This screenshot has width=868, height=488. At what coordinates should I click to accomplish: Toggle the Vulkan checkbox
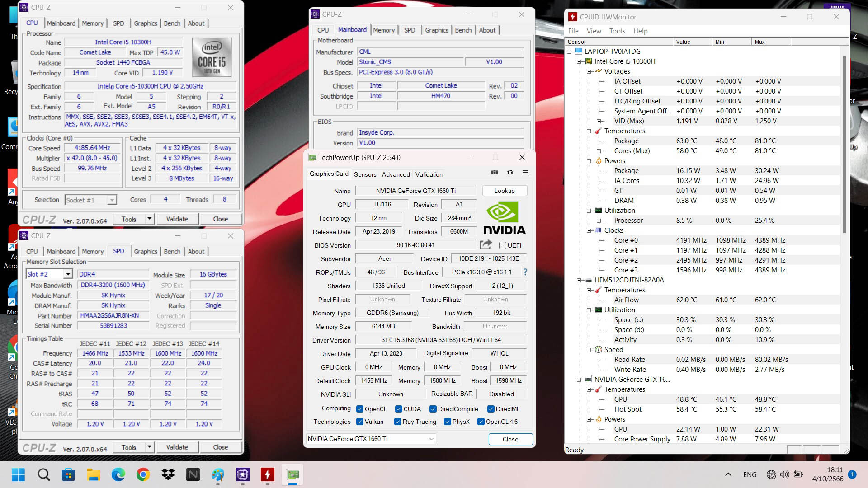pos(360,422)
